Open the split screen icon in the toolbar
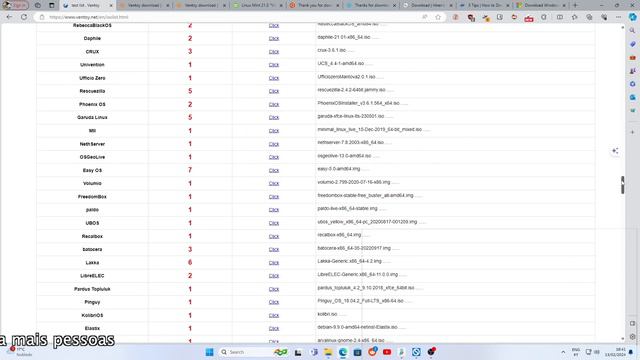The image size is (640, 360). (x=560, y=17)
